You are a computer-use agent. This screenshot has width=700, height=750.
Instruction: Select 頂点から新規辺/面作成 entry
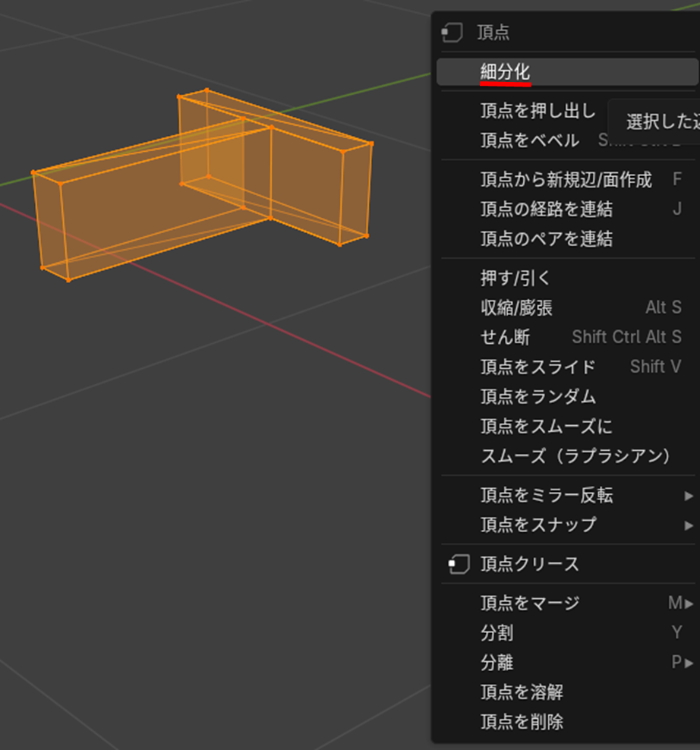[567, 179]
